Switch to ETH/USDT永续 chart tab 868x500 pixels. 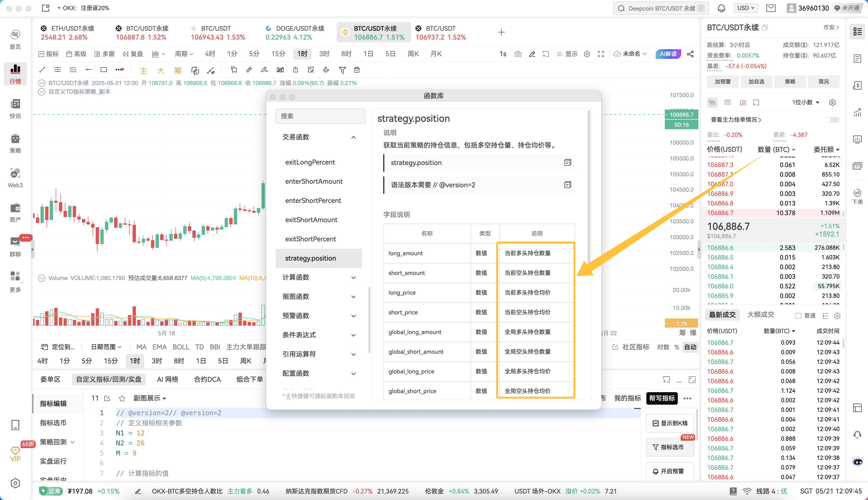68,33
